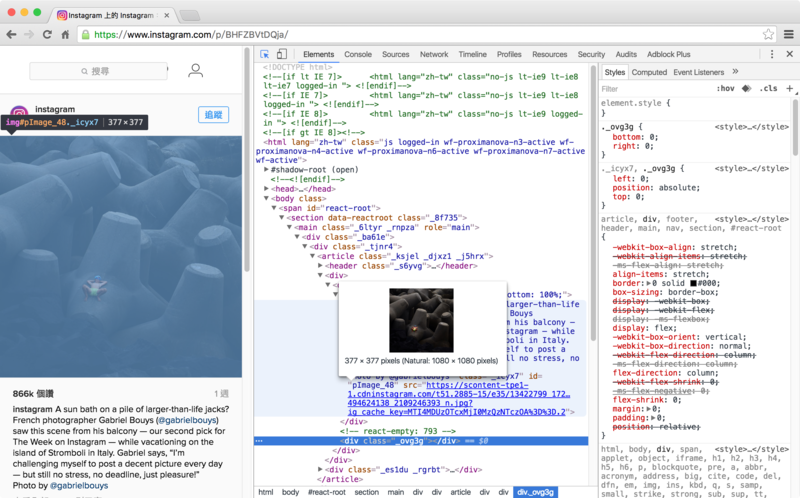Expand the header _s6yvg node
800x498 pixels.
tap(320, 266)
